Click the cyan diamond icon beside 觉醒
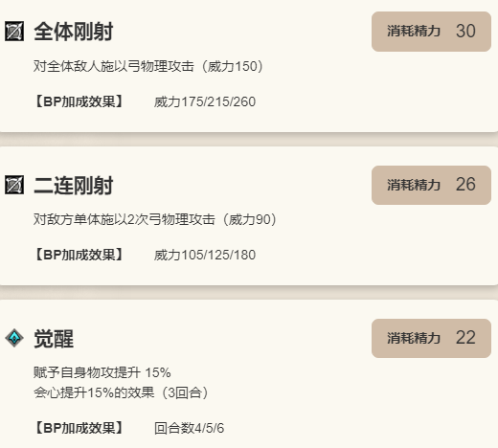Image resolution: width=498 pixels, height=448 pixels. (x=14, y=338)
